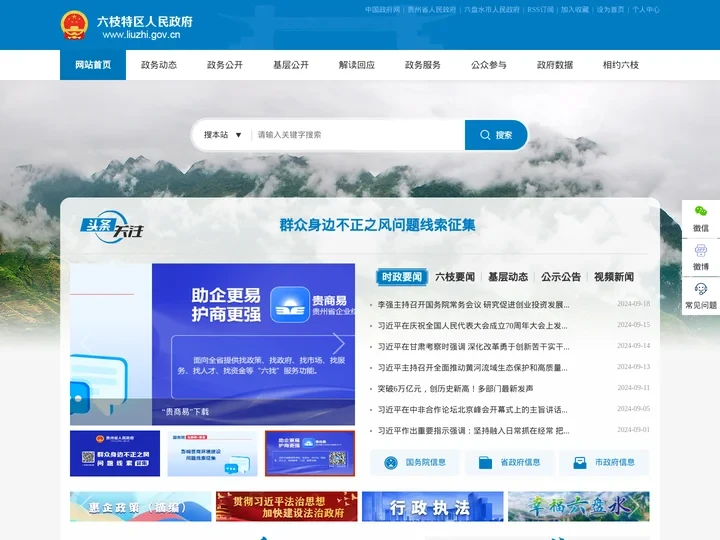Open the 贯彻习近平法治思想 banner

point(287,506)
